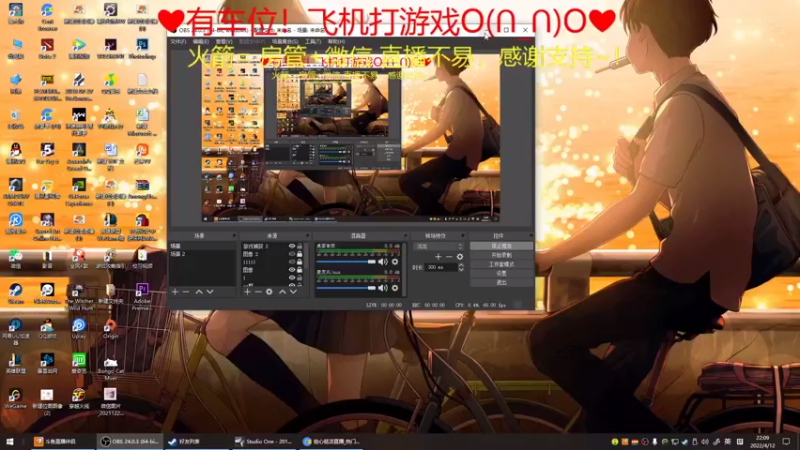
Task: Increase transition duration with up arrow
Action: click(461, 265)
